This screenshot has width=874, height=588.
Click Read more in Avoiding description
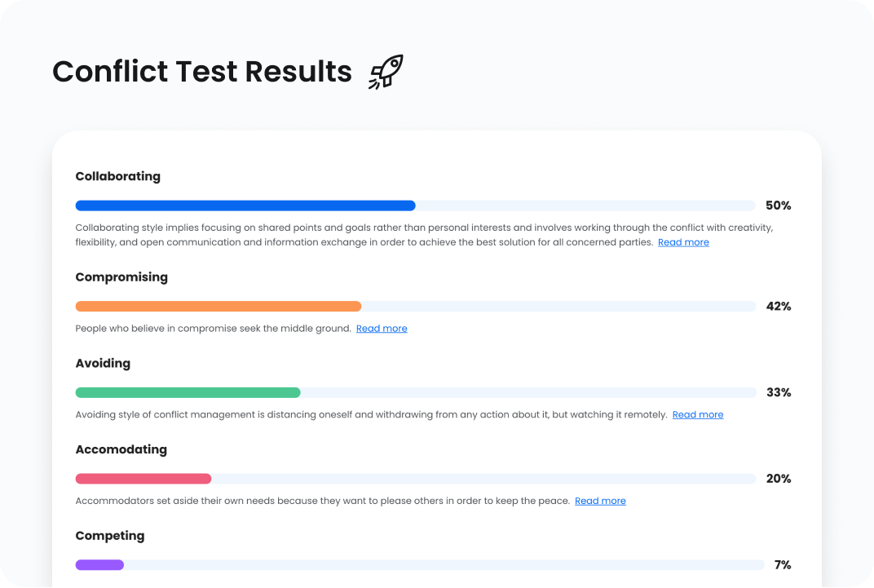click(x=697, y=414)
